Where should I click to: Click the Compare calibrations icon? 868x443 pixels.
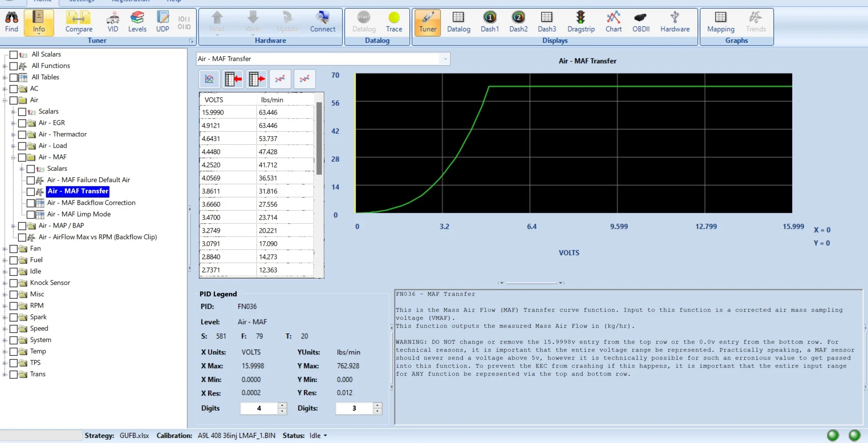(78, 22)
